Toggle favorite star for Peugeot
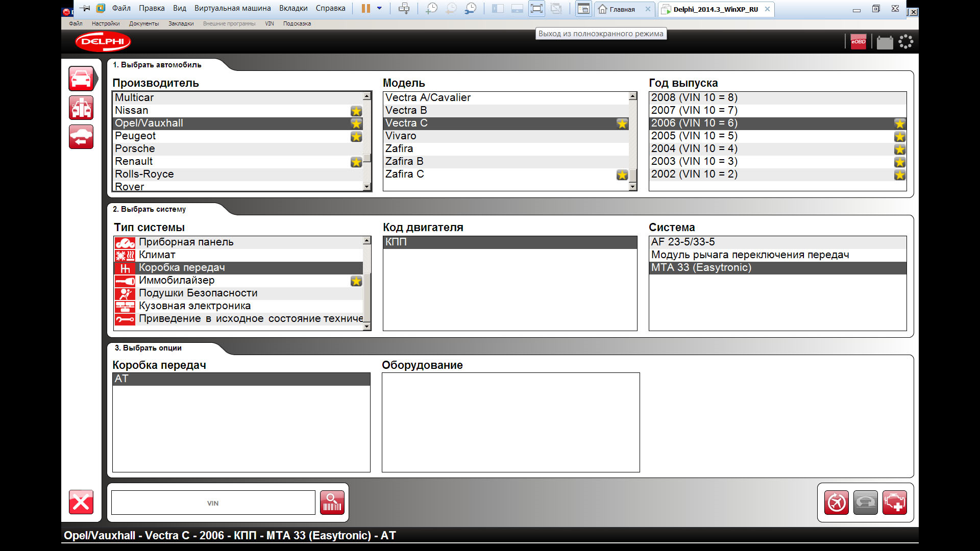Screen dimensions: 980x551 [x=356, y=136]
